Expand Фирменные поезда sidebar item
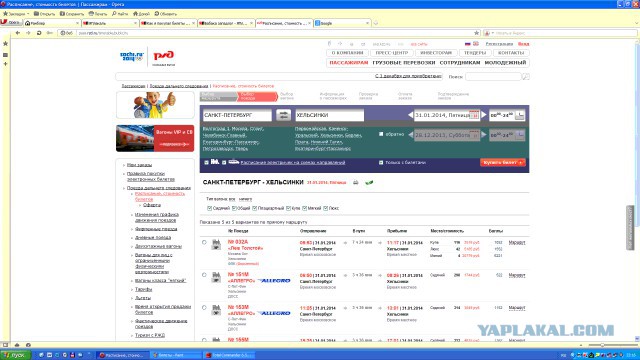Image resolution: width=640 pixels, height=360 pixels. click(x=156, y=229)
